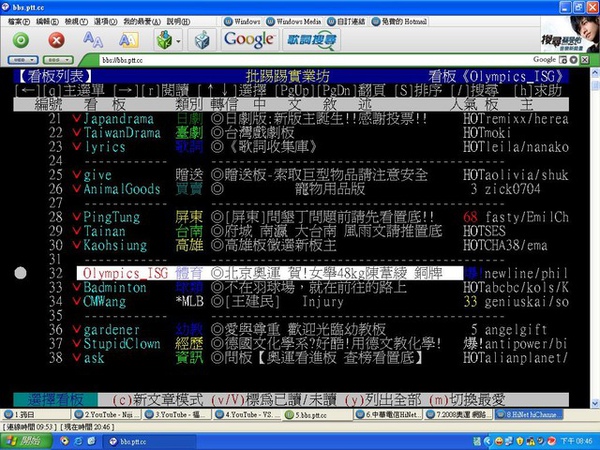Switch to tab 1.鴉日
Screen dimensions: 600x450
click(x=36, y=414)
